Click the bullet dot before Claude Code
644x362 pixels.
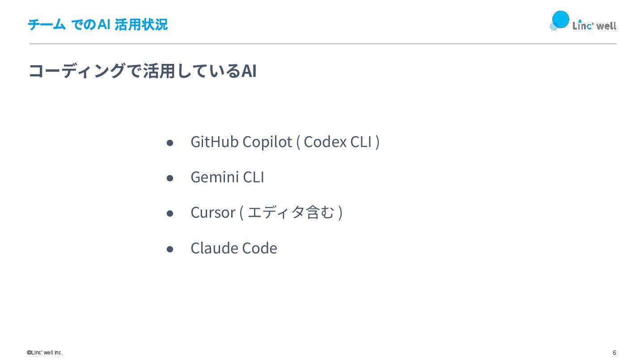[x=170, y=249]
